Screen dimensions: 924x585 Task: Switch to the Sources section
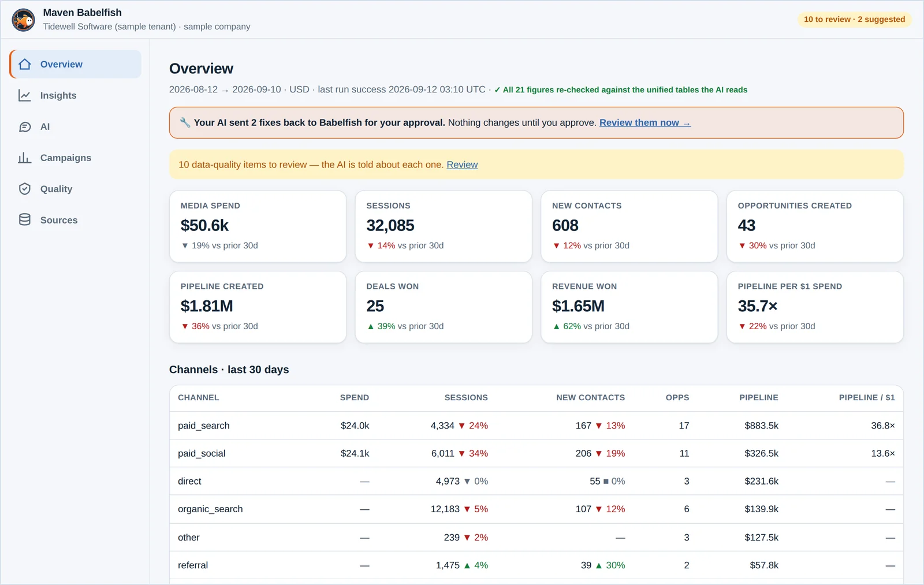point(76,220)
